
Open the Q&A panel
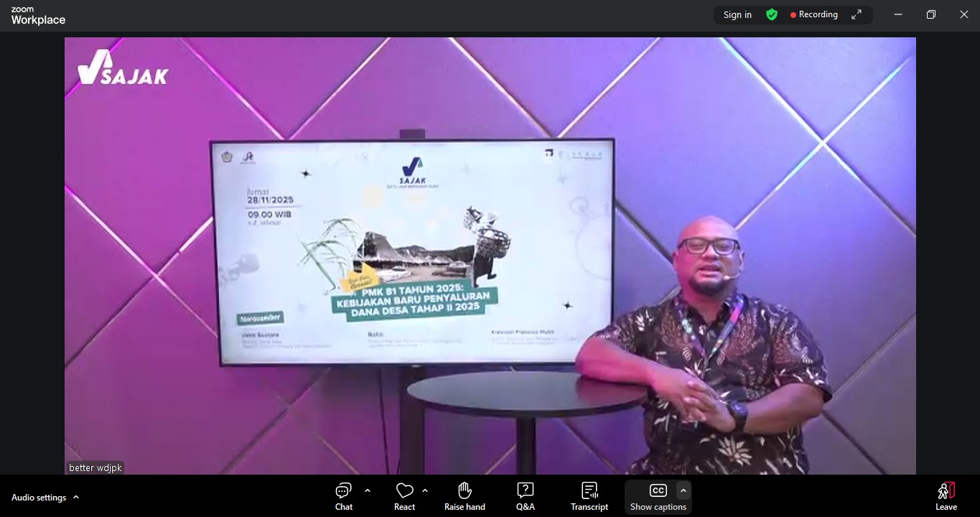pyautogui.click(x=525, y=496)
